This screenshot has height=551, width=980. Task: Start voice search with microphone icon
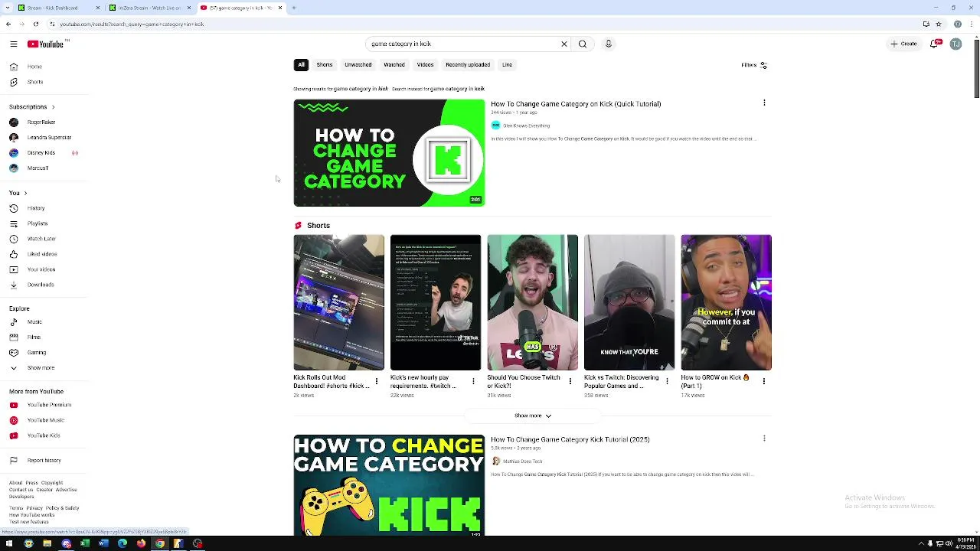609,44
